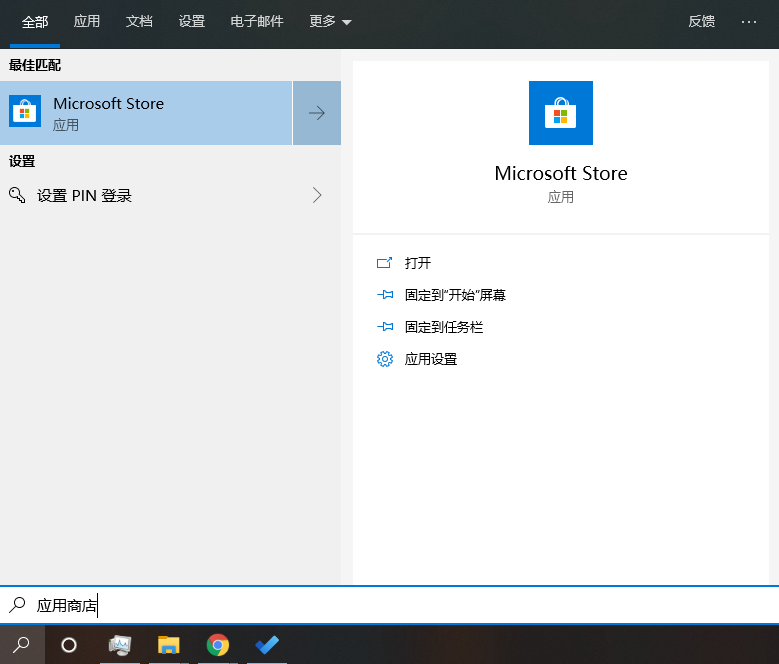Click the 反馈 button

pos(701,21)
